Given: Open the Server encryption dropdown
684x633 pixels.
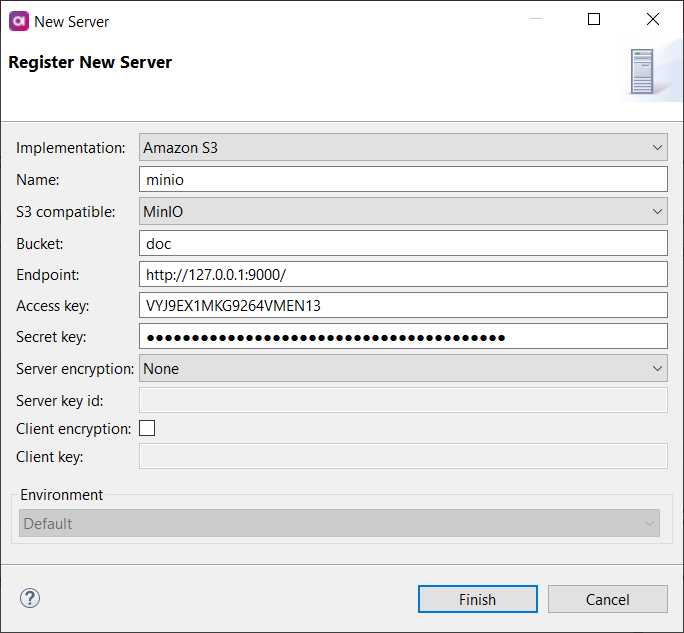Looking at the screenshot, I should click(x=403, y=369).
